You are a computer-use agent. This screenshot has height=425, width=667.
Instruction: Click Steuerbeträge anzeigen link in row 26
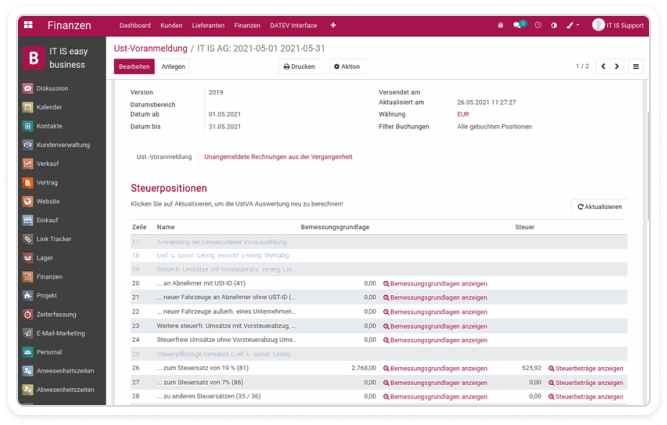[x=586, y=368]
